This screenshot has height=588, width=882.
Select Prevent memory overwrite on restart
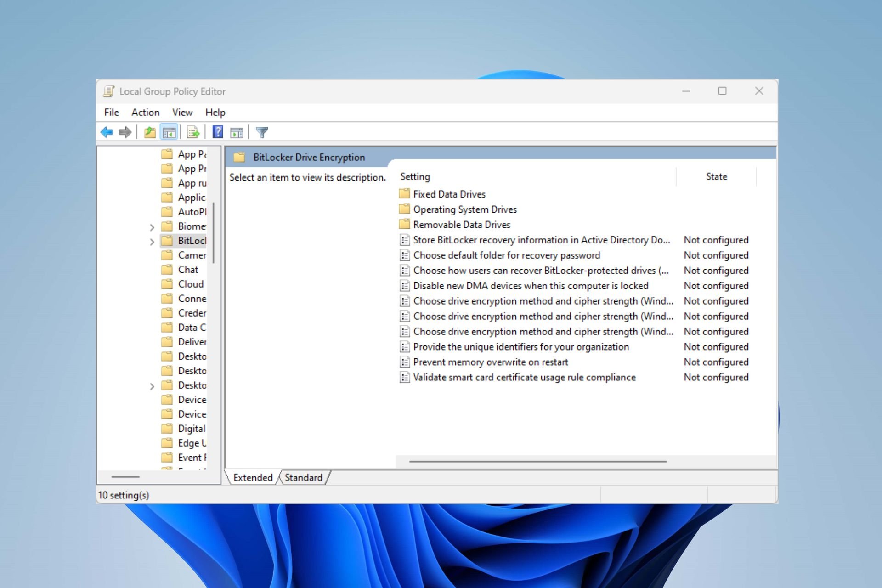[491, 362]
